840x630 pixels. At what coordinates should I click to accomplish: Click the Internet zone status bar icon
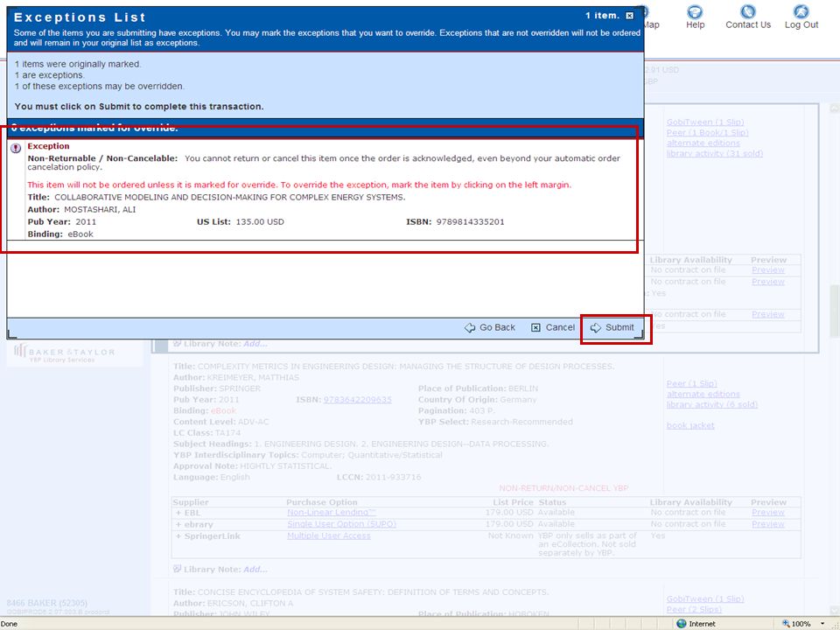click(x=682, y=624)
